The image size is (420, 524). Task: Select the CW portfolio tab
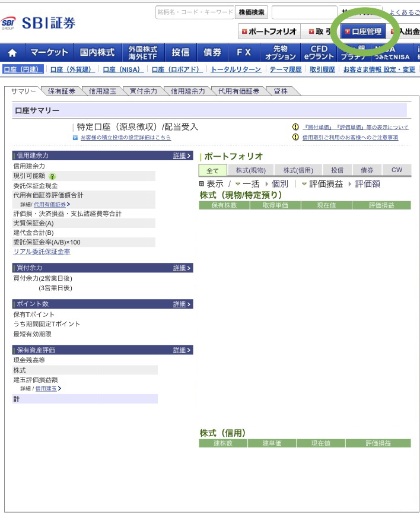coord(397,170)
